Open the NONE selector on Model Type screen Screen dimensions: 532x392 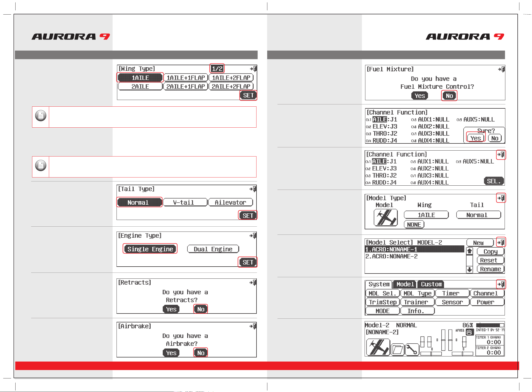(414, 225)
